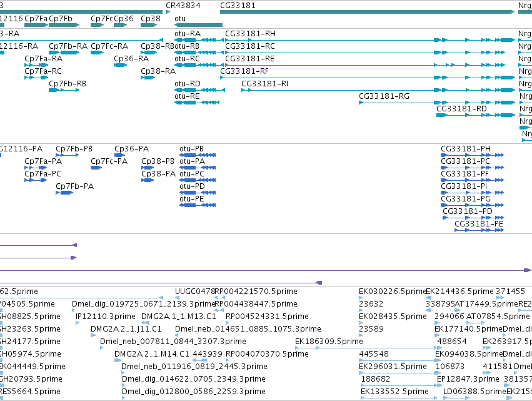The width and height of the screenshot is (532, 401).
Task: Select the EK296031.5prime EST label
Action: [393, 367]
